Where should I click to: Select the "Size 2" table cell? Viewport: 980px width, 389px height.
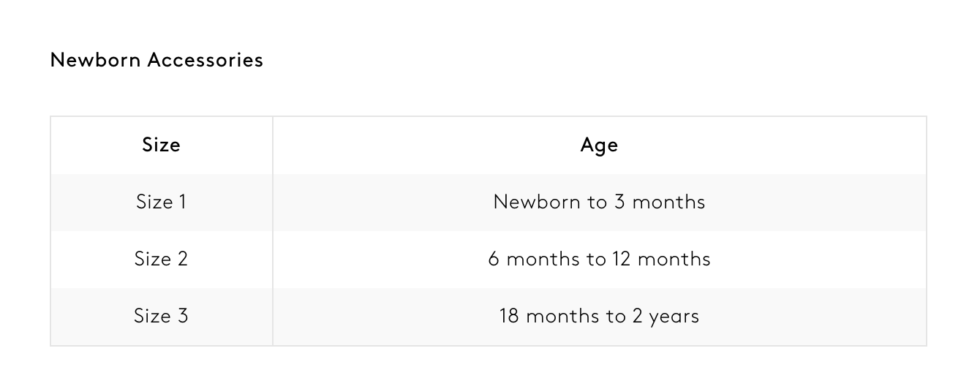(161, 259)
